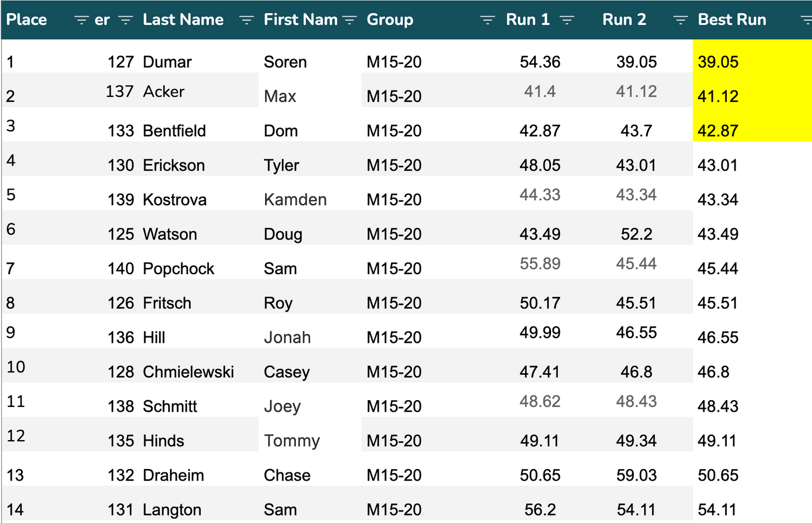The width and height of the screenshot is (812, 523).
Task: Click the Last Name header label
Action: [x=183, y=20]
